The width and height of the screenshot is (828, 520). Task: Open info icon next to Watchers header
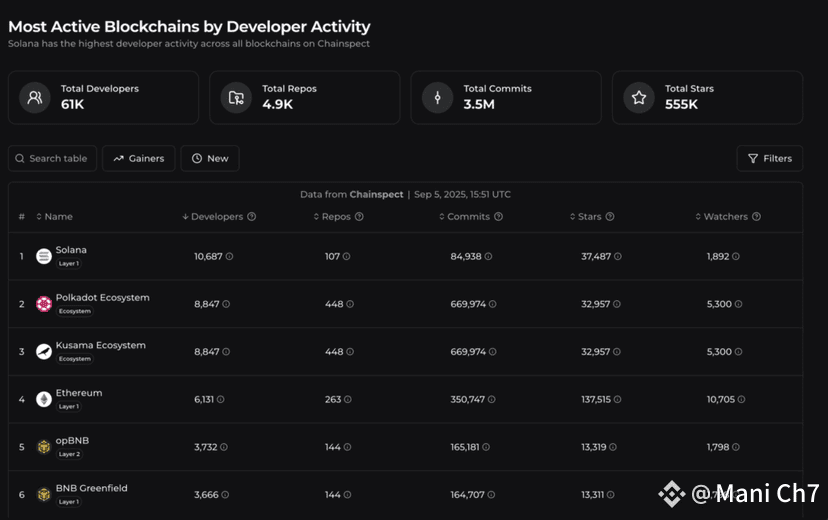coord(756,216)
